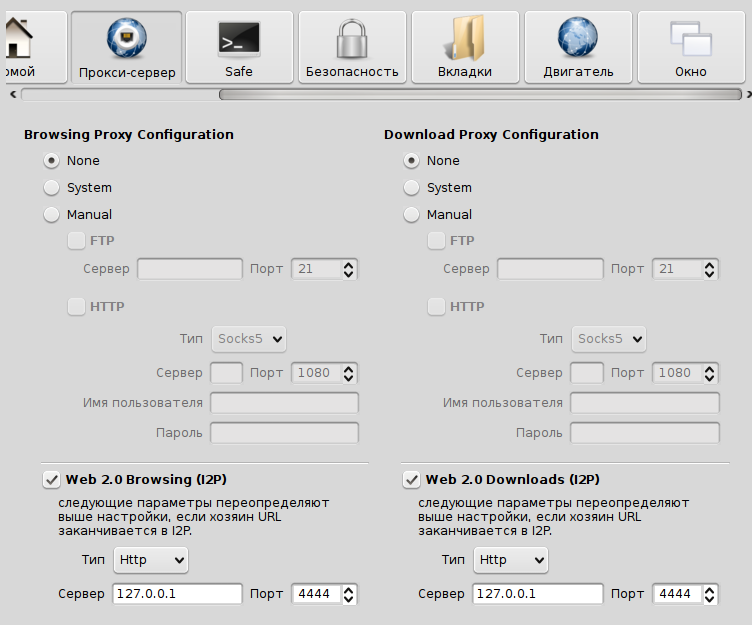Select None for Browsing Proxy Configuration

[51, 161]
